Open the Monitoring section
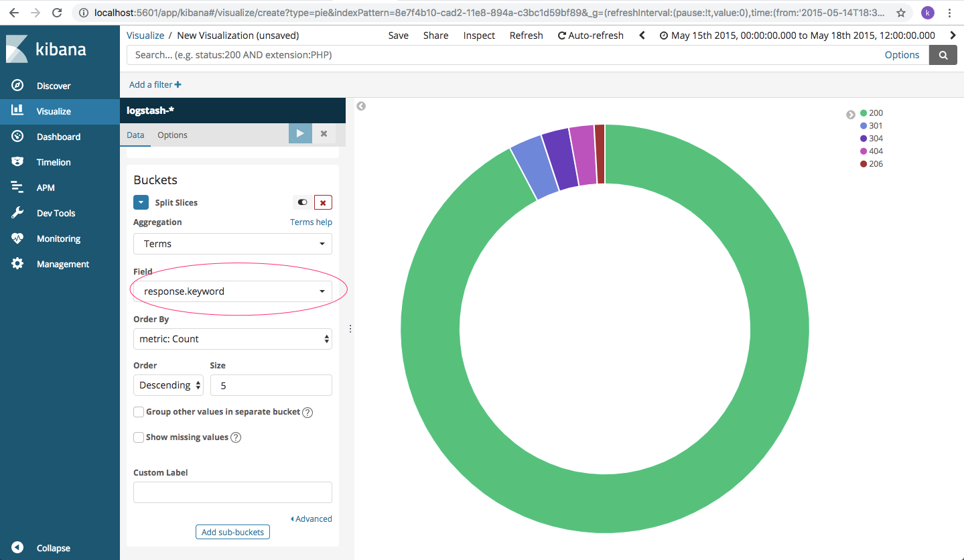Image resolution: width=964 pixels, height=560 pixels. pyautogui.click(x=53, y=238)
